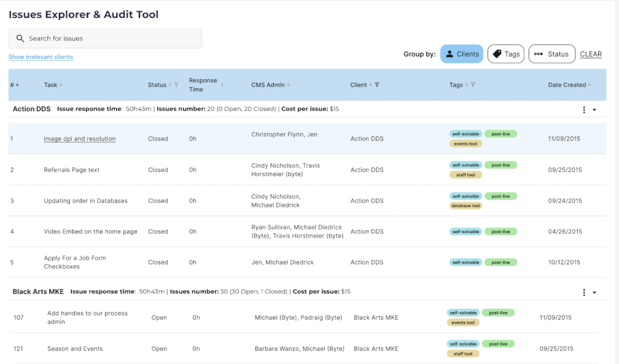The height and width of the screenshot is (364, 619).
Task: Sort by Response Time arrow
Action: point(222,85)
